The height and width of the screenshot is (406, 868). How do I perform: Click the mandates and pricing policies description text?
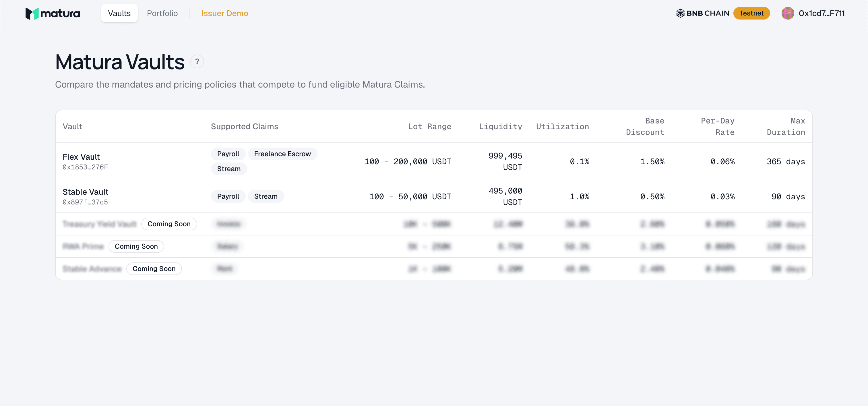point(240,84)
